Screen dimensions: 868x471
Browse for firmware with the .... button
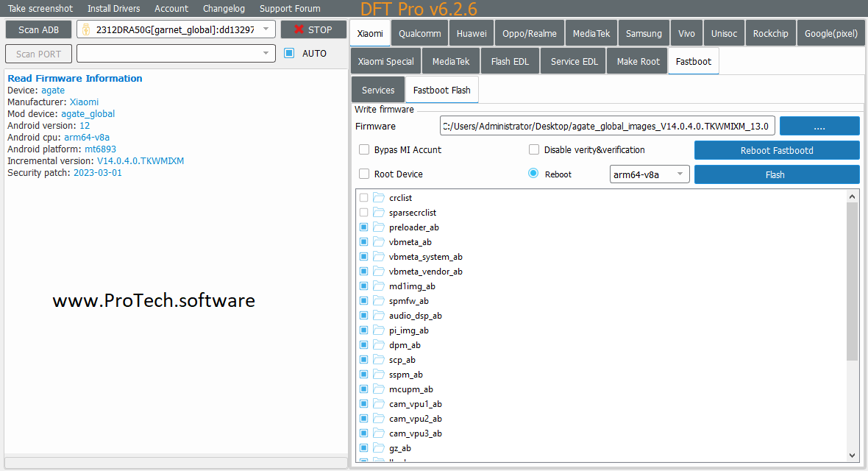coord(819,126)
